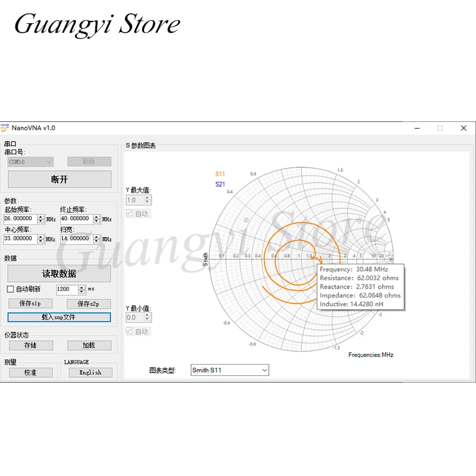The image size is (476, 476).
Task: Open calibration with the 校准 button
Action: coord(31,372)
